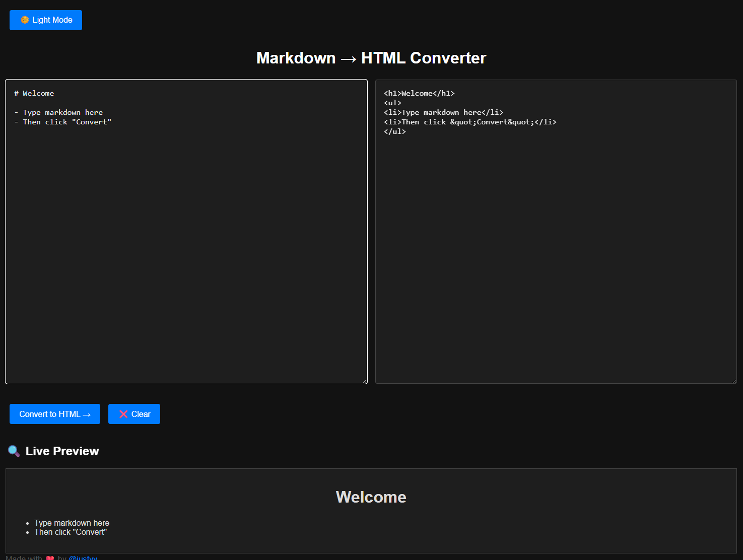Click the heart icon in the footer
This screenshot has height=560, width=743.
(x=50, y=557)
